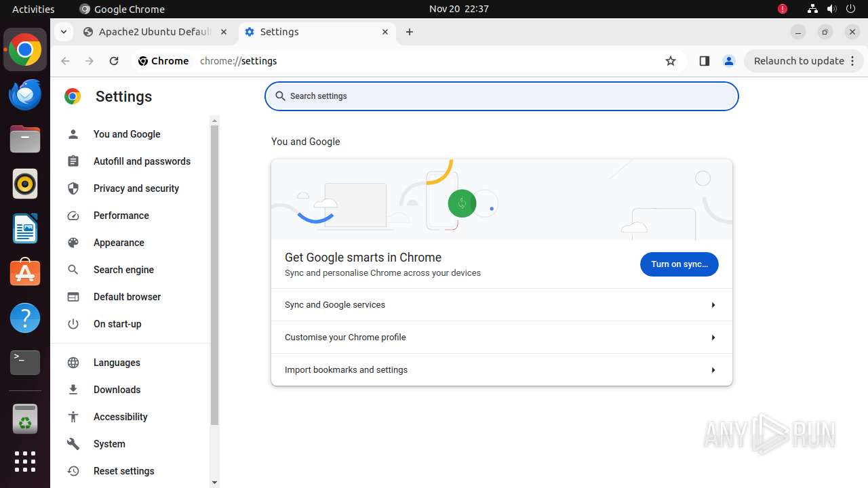Go forward with the arrow button
Image resolution: width=868 pixels, height=488 pixels.
[90, 61]
